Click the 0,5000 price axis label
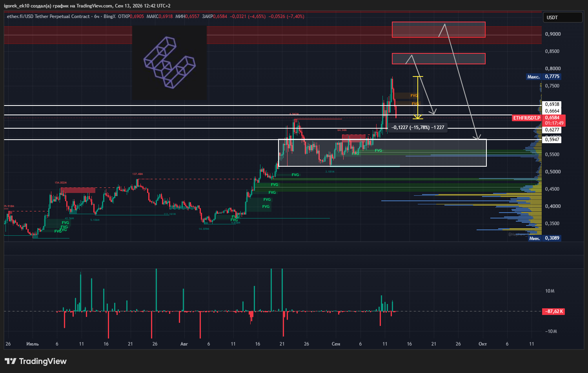The height and width of the screenshot is (373, 588). (553, 172)
